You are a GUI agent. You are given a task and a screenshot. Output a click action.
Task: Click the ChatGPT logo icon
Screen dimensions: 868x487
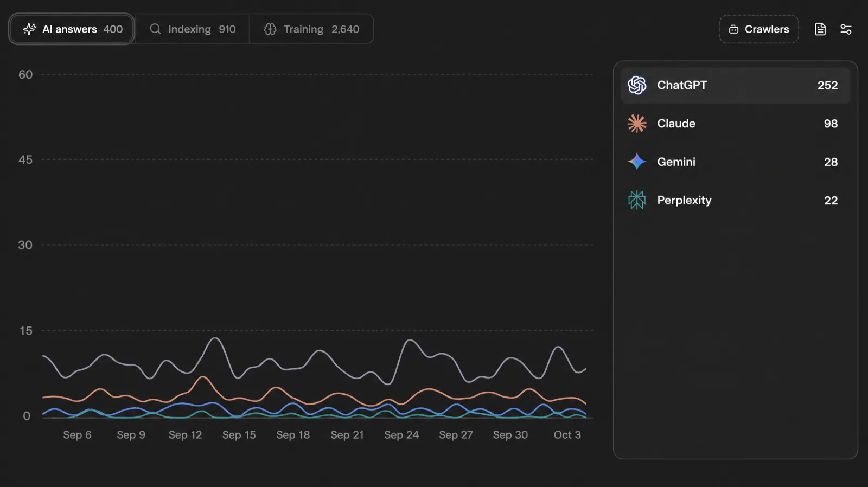pos(637,85)
